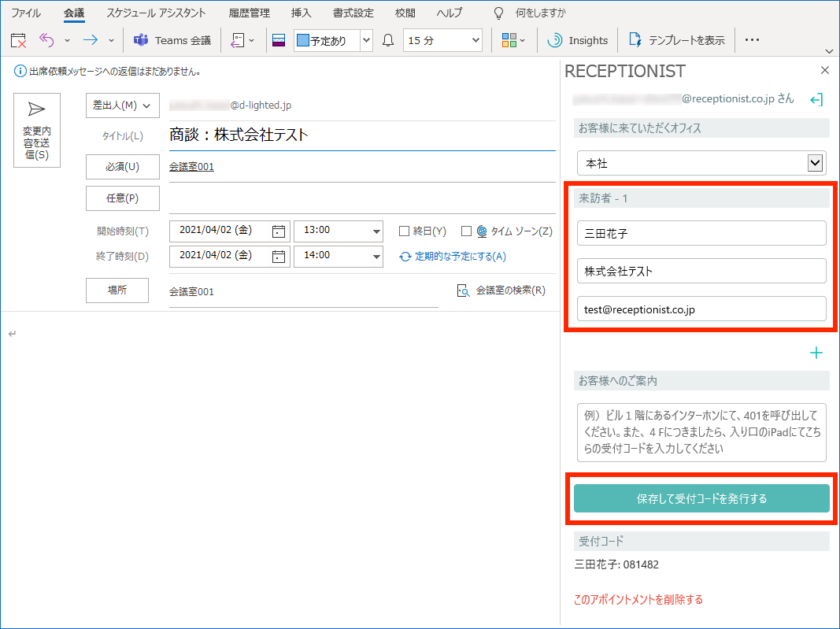Image resolution: width=840 pixels, height=629 pixels.
Task: Click the お客様へのご案内 text area
Action: click(x=701, y=432)
